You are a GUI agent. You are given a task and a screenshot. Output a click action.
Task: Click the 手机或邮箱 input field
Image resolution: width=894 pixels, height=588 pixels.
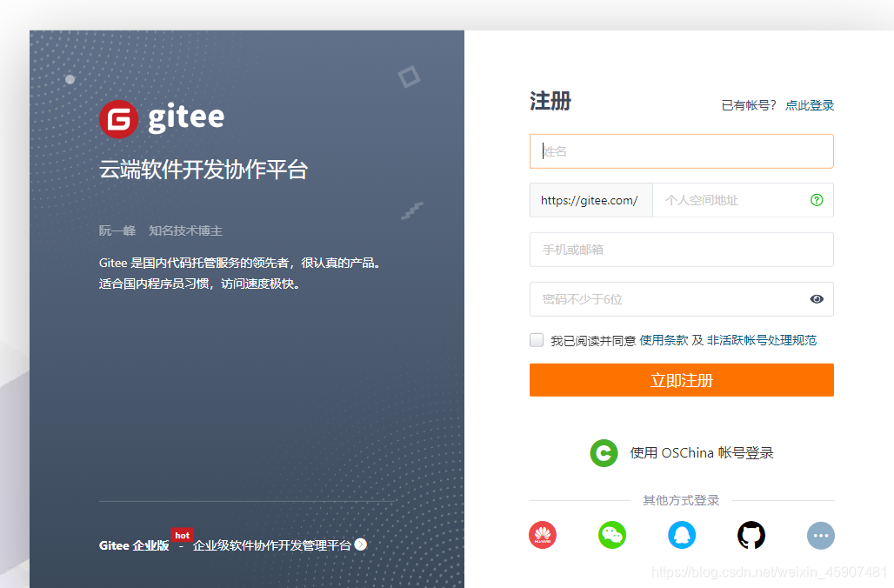tap(681, 250)
